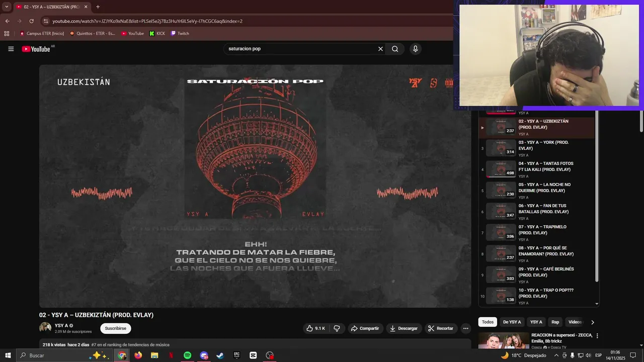The image size is (644, 362).
Task: Dislike the video
Action: pos(337,328)
